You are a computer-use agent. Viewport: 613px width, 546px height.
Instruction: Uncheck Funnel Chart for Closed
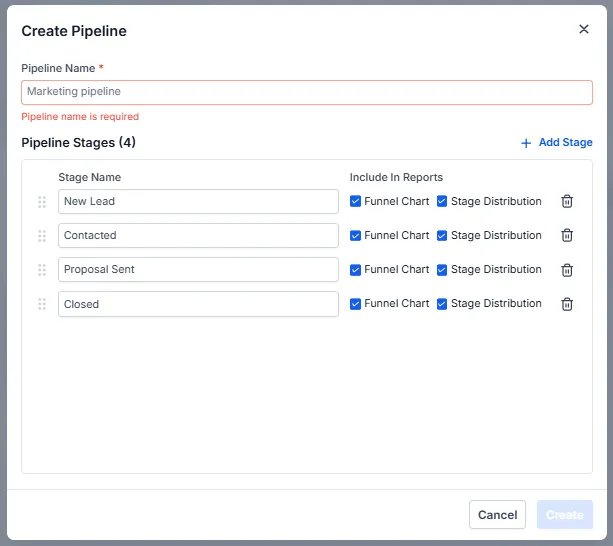(355, 304)
